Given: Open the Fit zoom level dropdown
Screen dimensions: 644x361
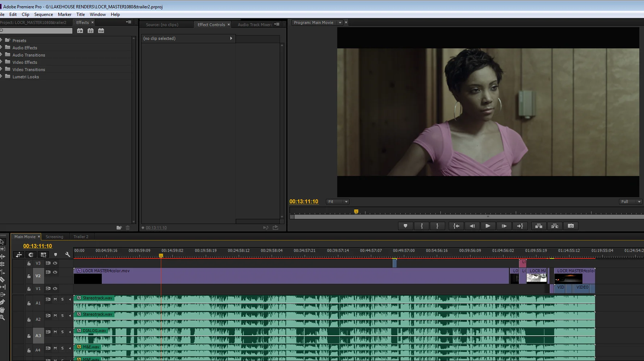Looking at the screenshot, I should [338, 202].
